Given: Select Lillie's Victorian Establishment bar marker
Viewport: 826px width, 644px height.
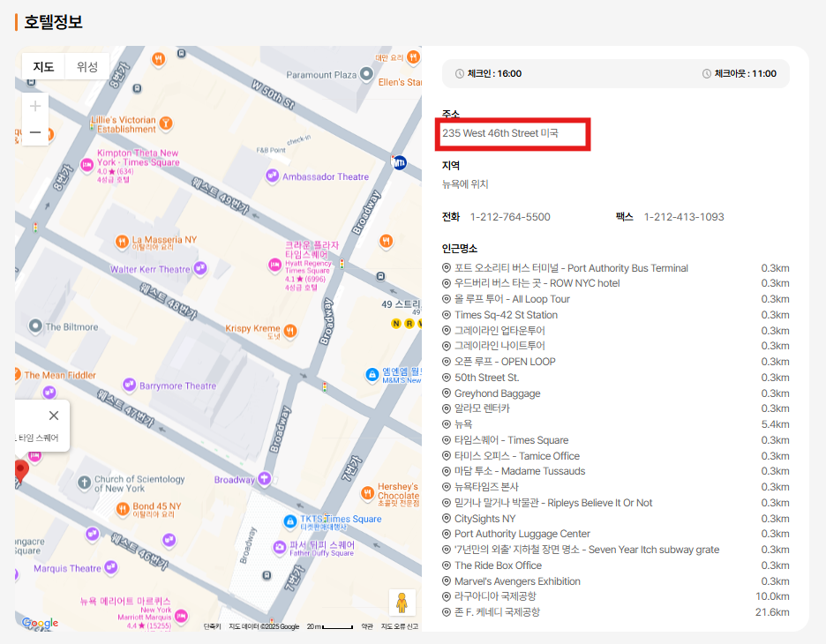Looking at the screenshot, I should [x=165, y=124].
